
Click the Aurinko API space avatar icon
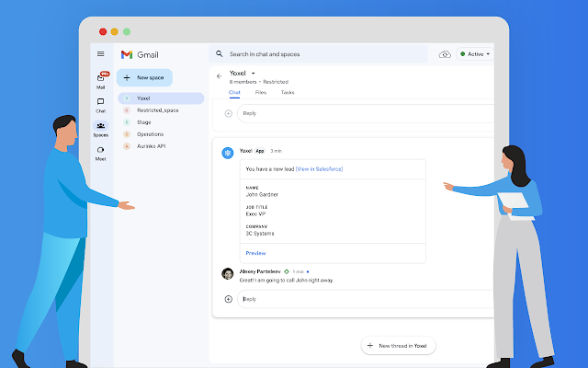point(127,146)
